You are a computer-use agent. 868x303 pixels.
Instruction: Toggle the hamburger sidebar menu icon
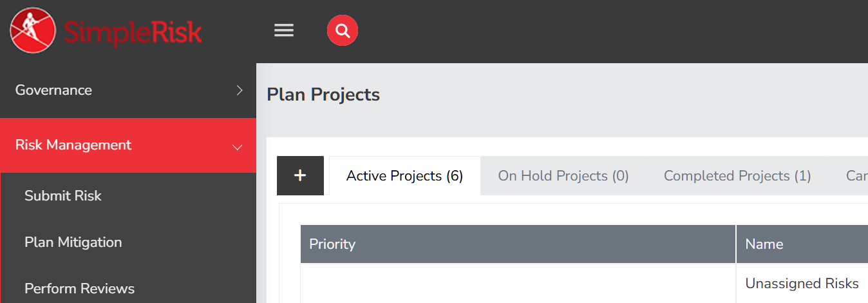[x=284, y=31]
